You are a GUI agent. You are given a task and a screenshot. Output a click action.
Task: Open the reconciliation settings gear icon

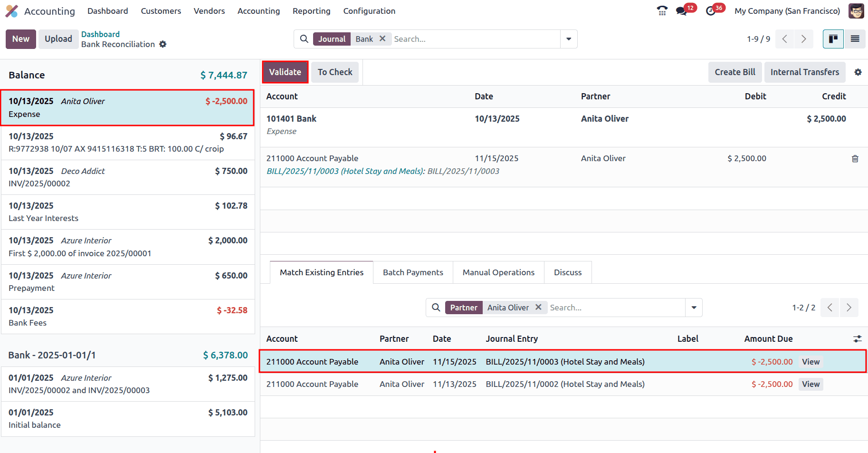click(858, 72)
